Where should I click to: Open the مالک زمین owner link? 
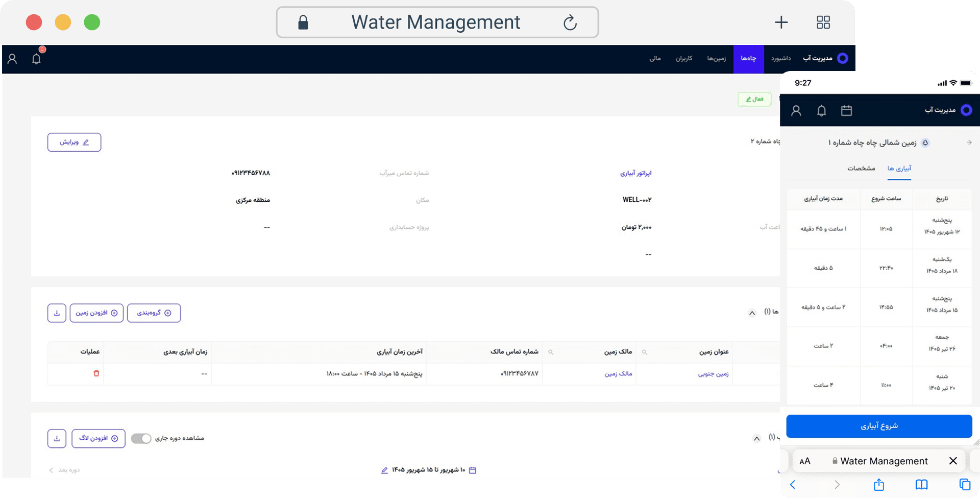(618, 374)
